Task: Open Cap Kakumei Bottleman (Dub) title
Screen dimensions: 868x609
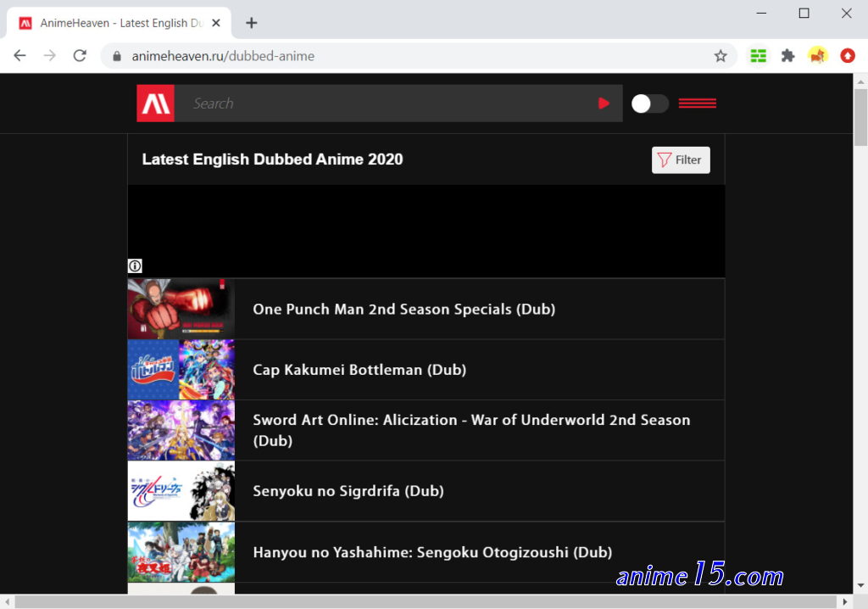Action: click(x=359, y=370)
